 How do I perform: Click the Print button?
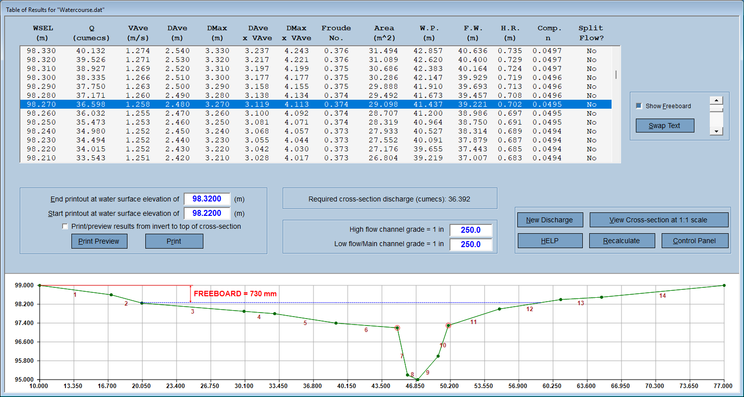[x=174, y=241]
